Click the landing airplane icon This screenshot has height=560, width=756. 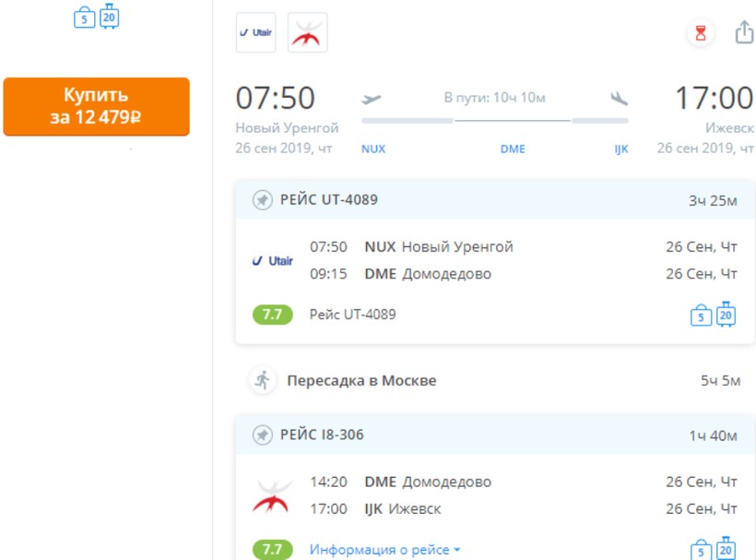click(x=618, y=99)
